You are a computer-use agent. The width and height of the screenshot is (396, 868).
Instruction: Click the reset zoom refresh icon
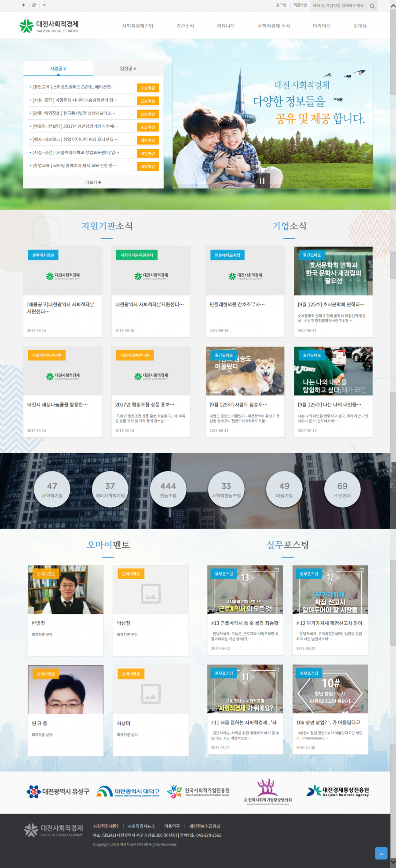click(34, 5)
